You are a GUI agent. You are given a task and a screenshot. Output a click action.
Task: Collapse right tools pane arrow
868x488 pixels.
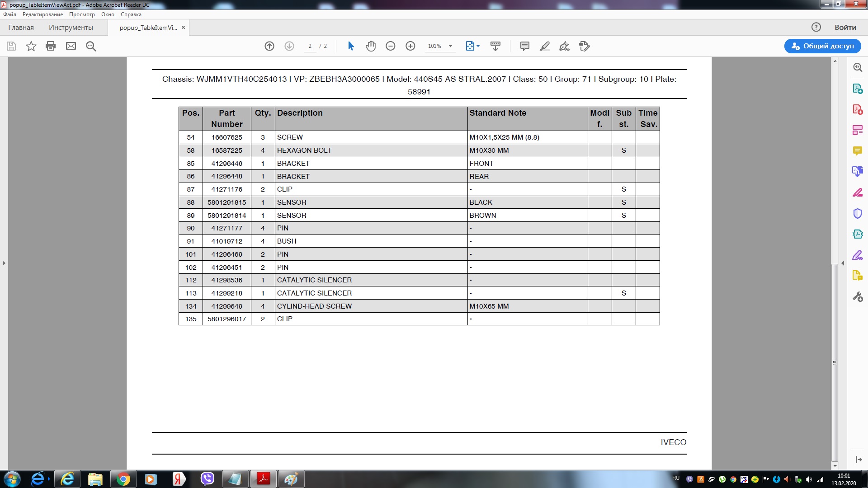coord(843,263)
